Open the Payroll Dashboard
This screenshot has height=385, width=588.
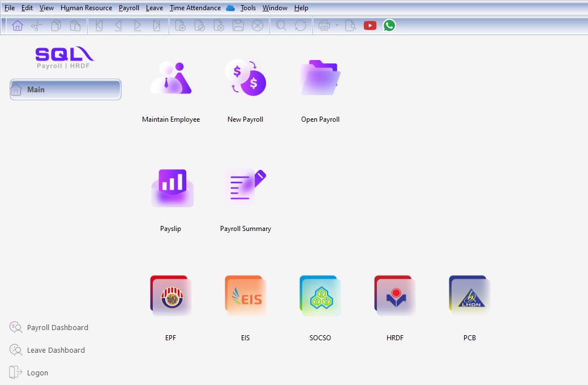click(57, 327)
